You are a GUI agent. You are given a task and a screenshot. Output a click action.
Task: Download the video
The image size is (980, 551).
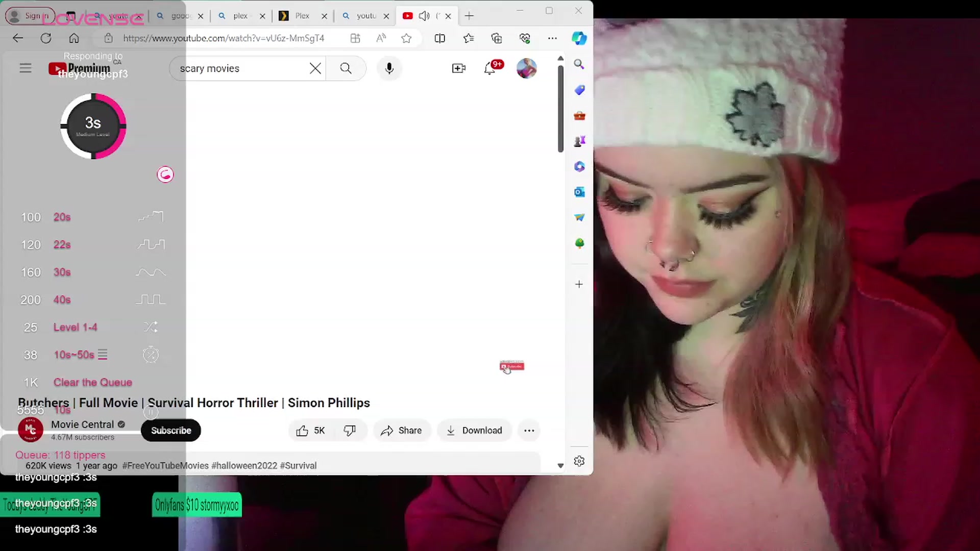pos(475,431)
